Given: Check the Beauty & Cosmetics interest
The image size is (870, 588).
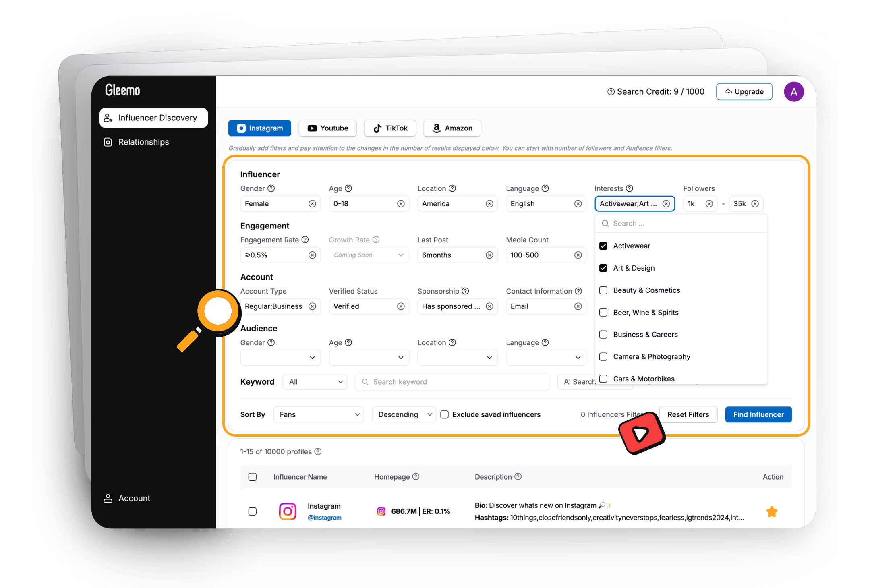Looking at the screenshot, I should [603, 290].
